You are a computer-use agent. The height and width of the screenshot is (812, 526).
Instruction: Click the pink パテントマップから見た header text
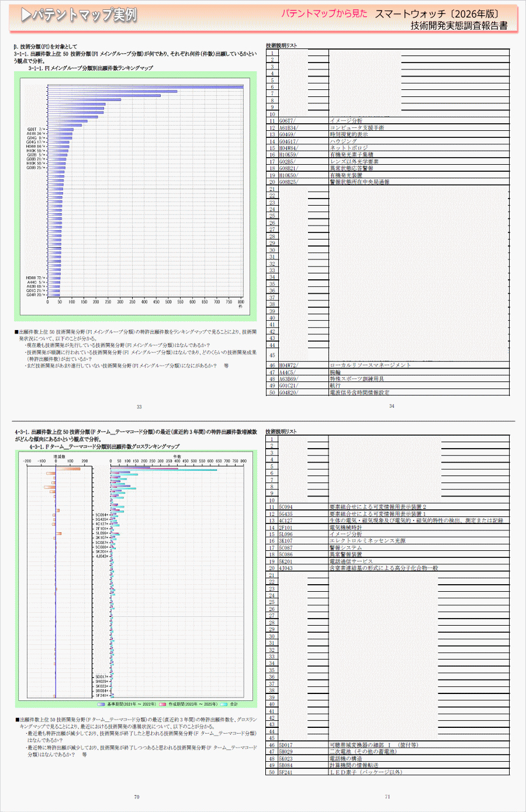pos(324,13)
